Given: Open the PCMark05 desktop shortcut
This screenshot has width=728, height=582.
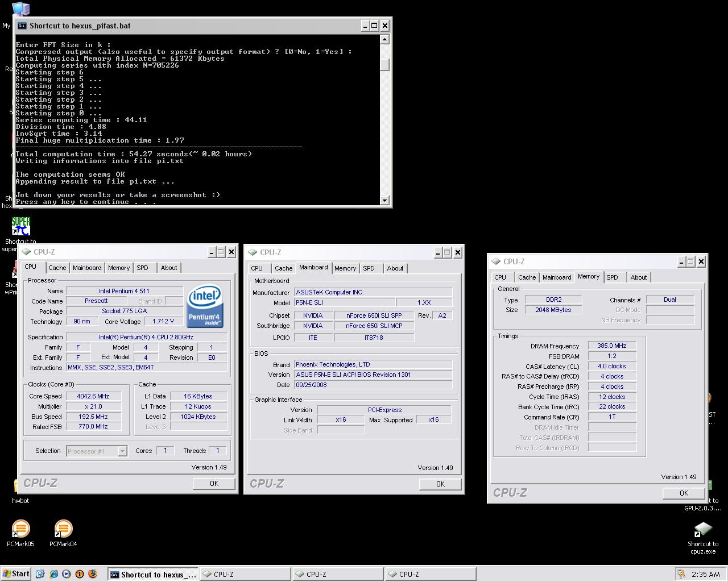Looking at the screenshot, I should point(20,529).
